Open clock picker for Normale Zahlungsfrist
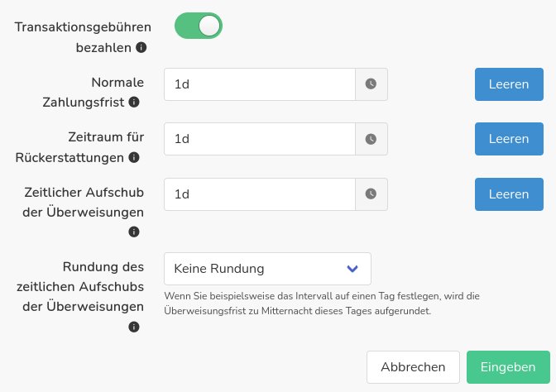 pyautogui.click(x=371, y=84)
